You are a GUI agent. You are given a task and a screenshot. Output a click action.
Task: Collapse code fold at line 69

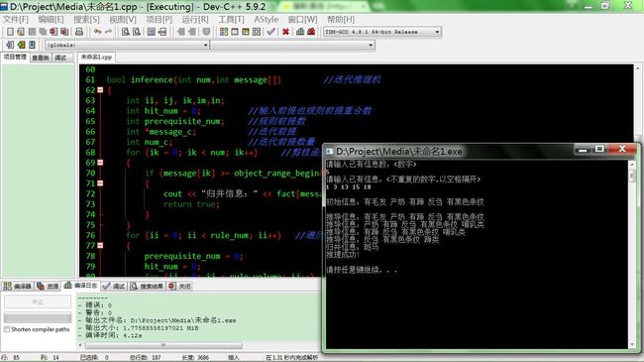point(100,163)
